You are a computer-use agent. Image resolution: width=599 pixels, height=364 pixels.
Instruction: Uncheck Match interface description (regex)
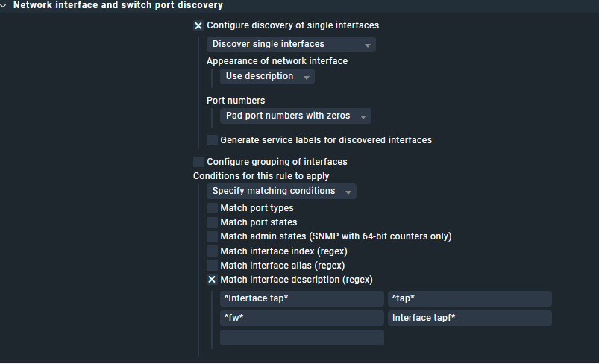click(213, 280)
